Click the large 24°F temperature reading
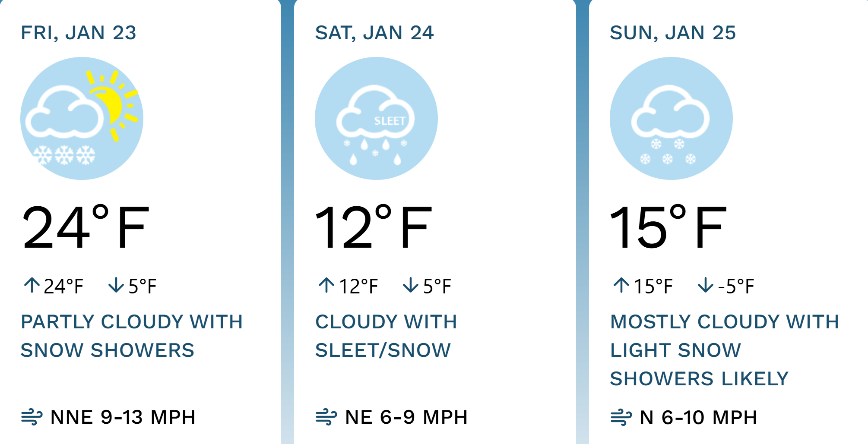The height and width of the screenshot is (444, 868). pos(86,227)
